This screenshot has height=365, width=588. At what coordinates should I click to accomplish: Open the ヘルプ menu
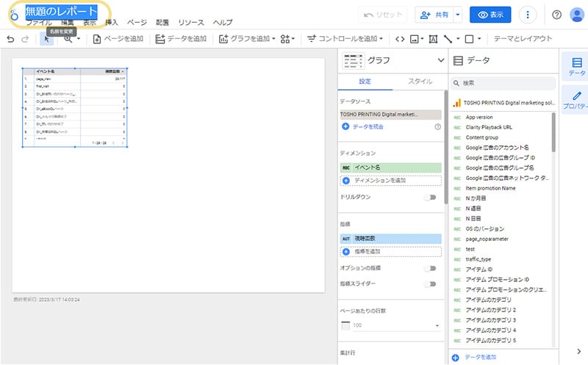click(223, 23)
